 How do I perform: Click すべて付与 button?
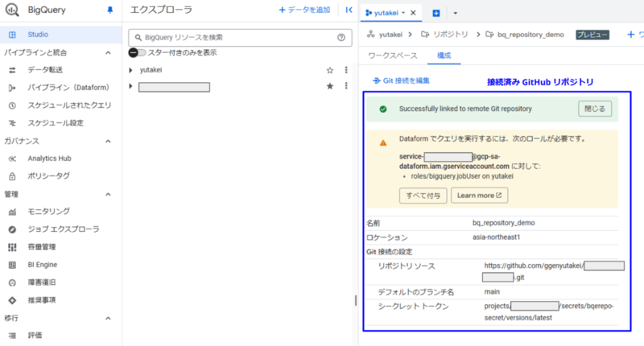coord(423,196)
